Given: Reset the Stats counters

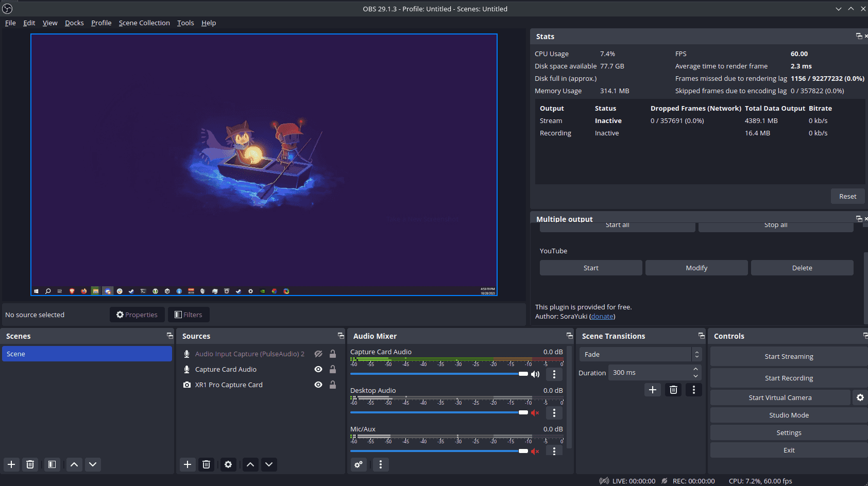Looking at the screenshot, I should click(x=847, y=196).
